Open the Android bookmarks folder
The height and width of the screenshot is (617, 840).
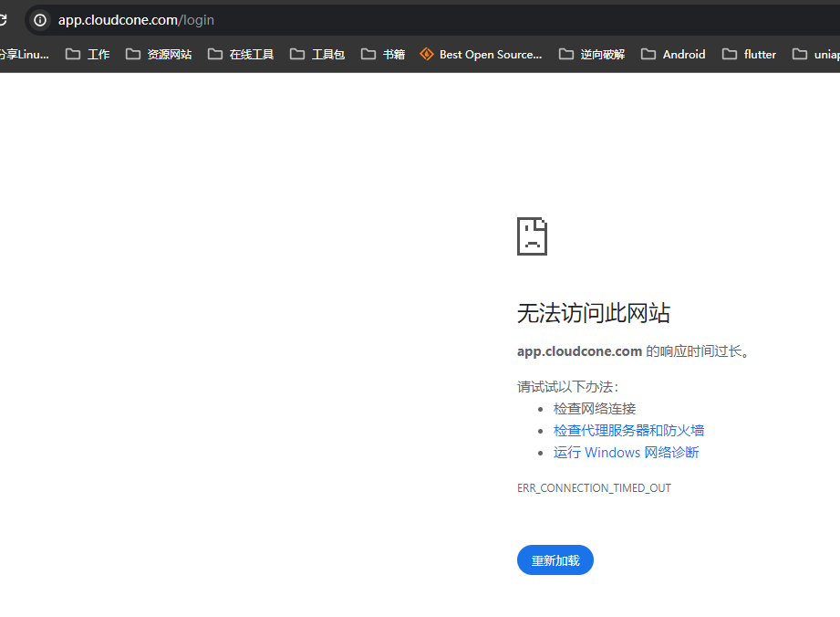coord(673,54)
